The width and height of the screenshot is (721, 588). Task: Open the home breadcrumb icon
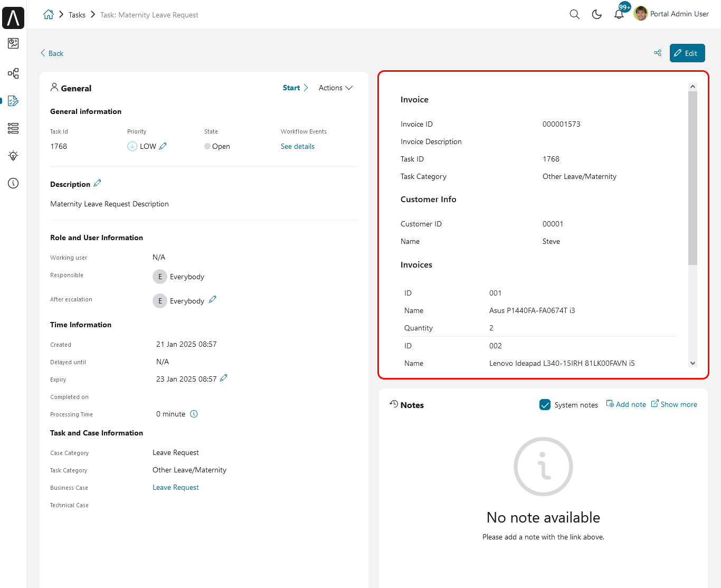pyautogui.click(x=49, y=15)
